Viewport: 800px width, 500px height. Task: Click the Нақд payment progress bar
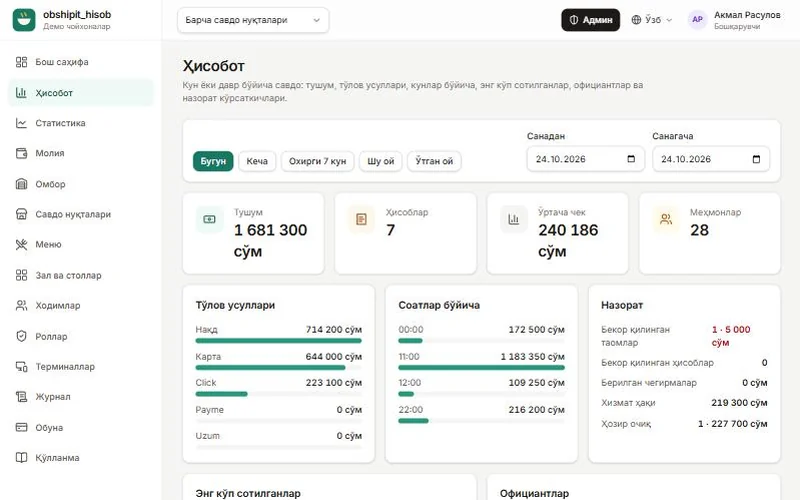(279, 341)
